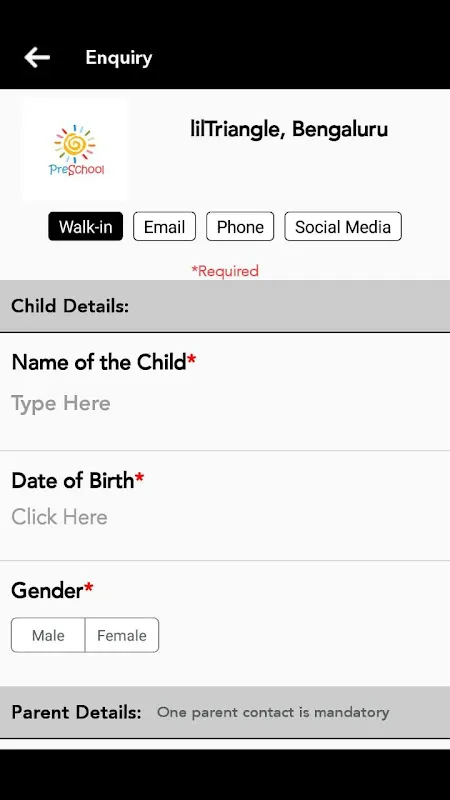Screen dimensions: 450x800
Task: Tap the red asterisk after Gender
Action: pyautogui.click(x=89, y=588)
